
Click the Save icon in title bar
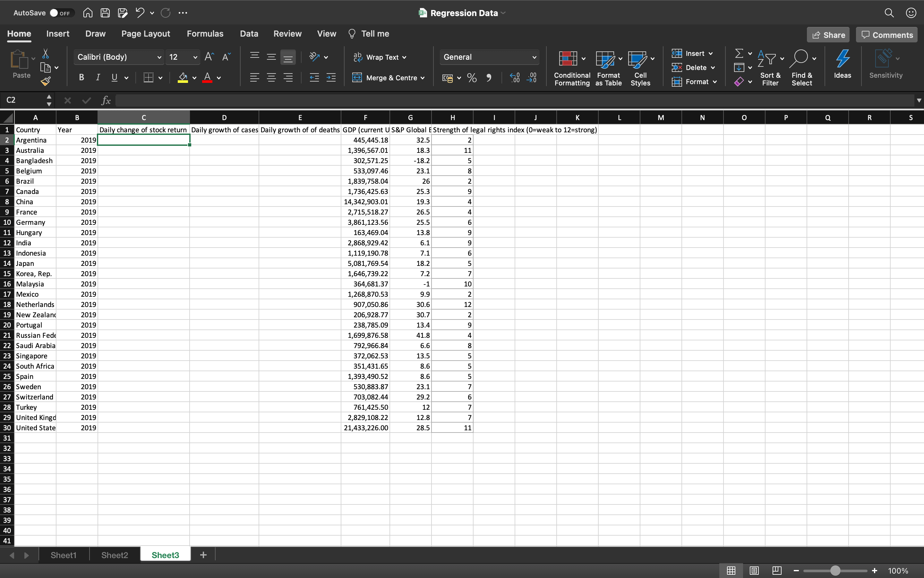pyautogui.click(x=105, y=13)
